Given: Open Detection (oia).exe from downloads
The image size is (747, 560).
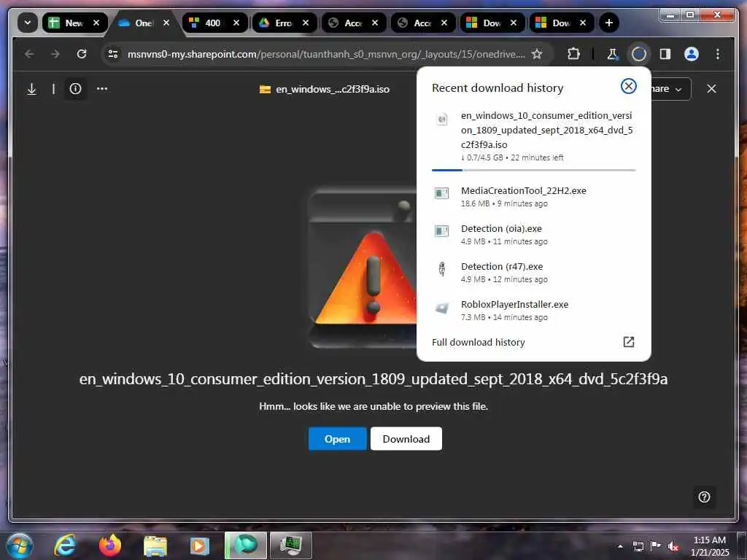Looking at the screenshot, I should point(533,234).
